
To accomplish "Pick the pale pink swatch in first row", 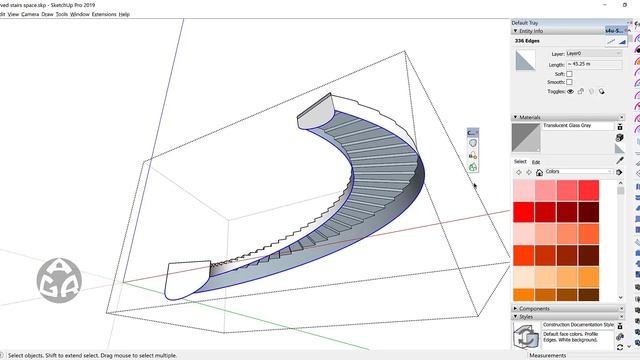I will pos(524,191).
